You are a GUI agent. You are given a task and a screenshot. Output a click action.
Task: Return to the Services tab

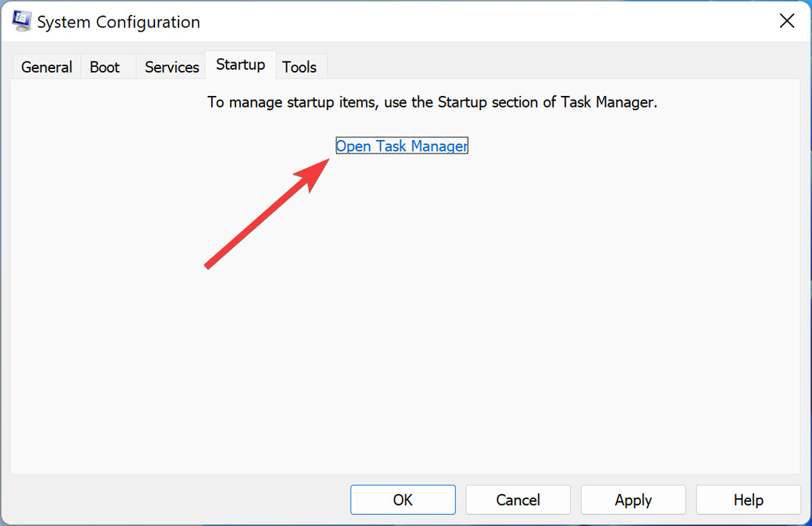tap(171, 66)
